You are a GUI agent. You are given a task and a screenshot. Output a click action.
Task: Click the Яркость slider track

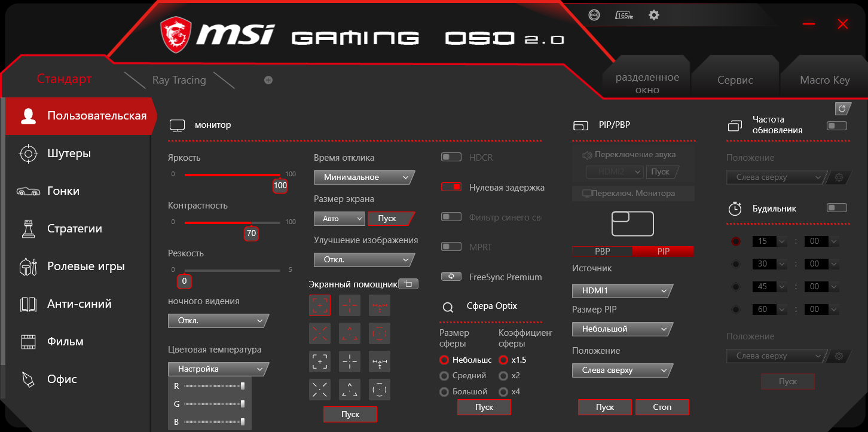point(233,175)
